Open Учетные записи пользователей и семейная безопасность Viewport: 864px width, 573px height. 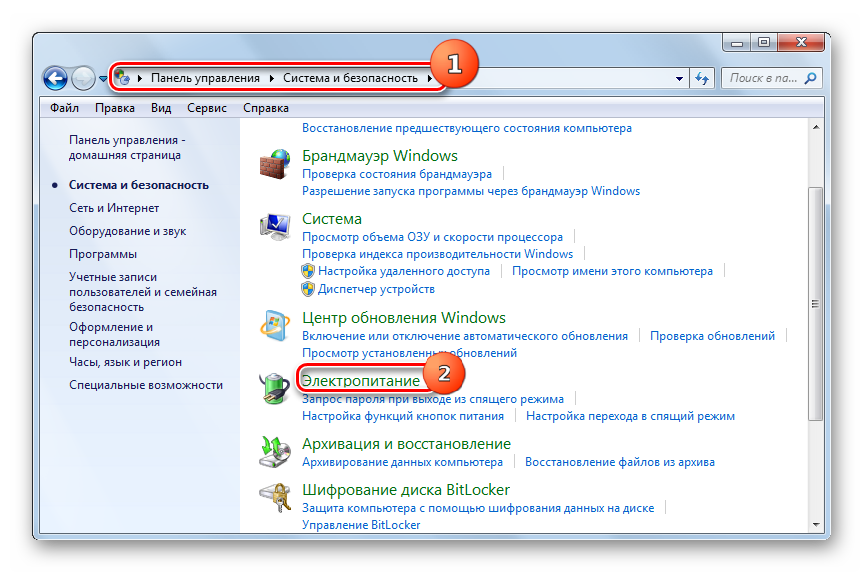coord(143,292)
